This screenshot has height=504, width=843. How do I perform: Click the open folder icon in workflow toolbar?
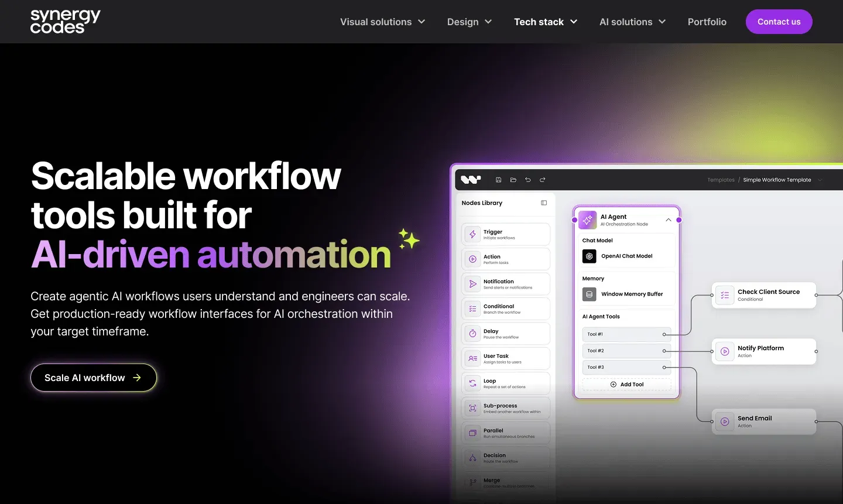click(x=513, y=180)
